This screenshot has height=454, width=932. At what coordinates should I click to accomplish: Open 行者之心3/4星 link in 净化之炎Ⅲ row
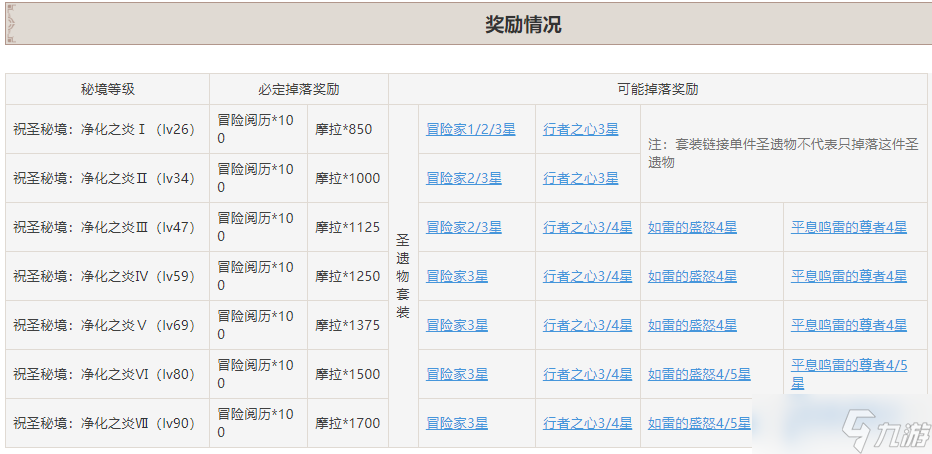tap(587, 227)
